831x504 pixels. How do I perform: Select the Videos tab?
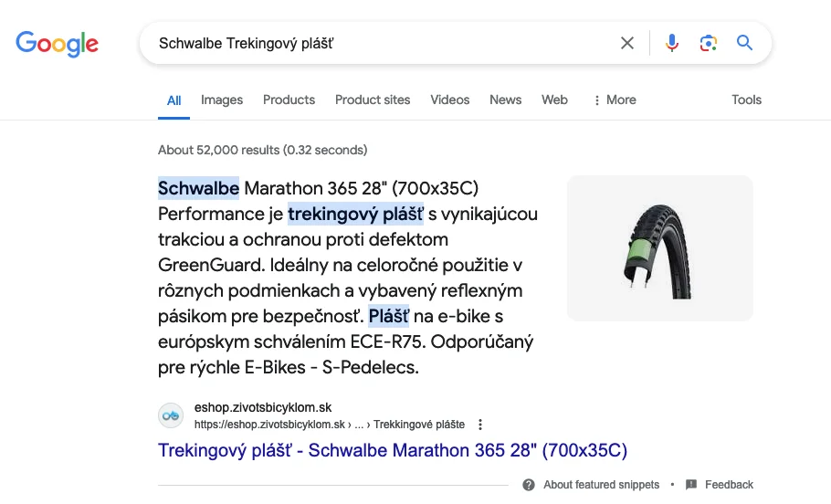(x=449, y=100)
